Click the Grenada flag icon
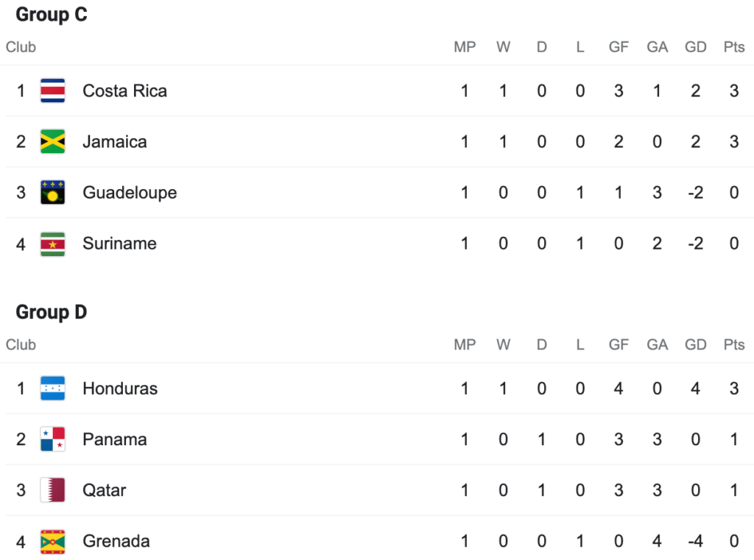The height and width of the screenshot is (560, 754). point(53,542)
